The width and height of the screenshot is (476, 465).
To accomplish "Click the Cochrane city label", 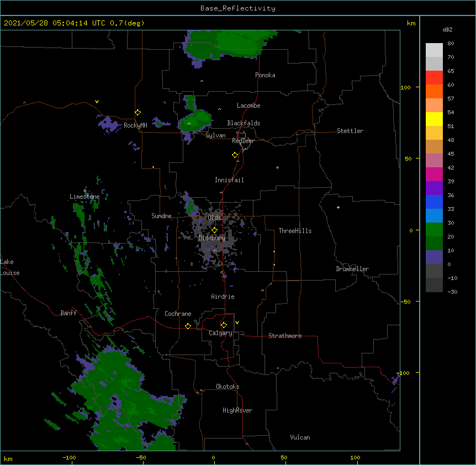I will pyautogui.click(x=178, y=314).
